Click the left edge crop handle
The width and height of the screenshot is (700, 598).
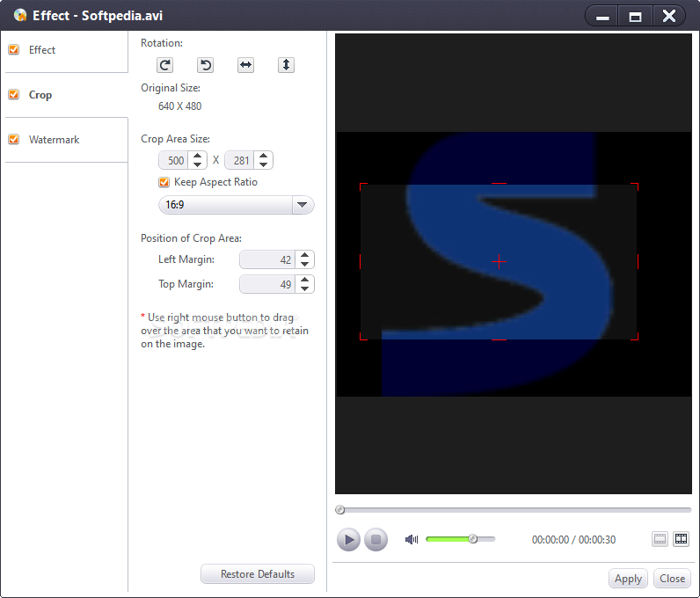click(x=361, y=262)
